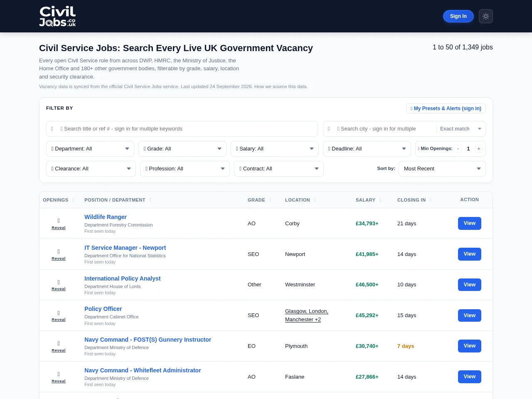Click the 'Faslane' location cell
532x399 pixels.
[x=295, y=377]
